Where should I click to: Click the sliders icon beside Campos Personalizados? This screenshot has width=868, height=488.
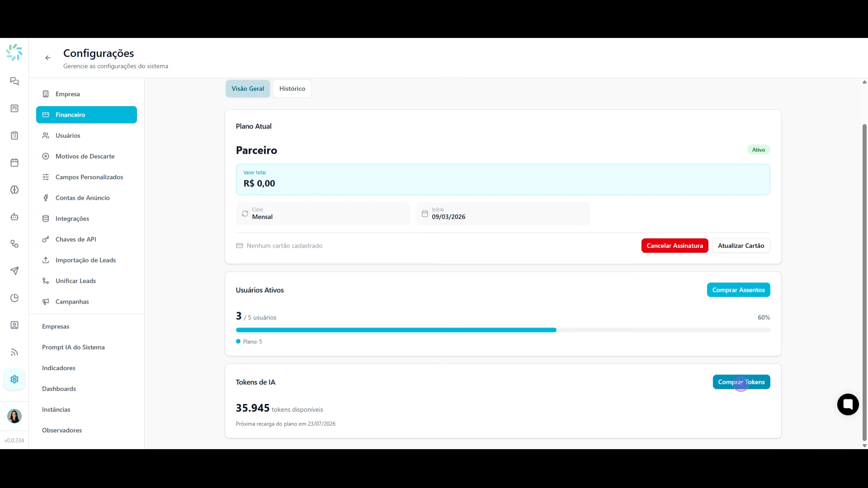coord(46,177)
